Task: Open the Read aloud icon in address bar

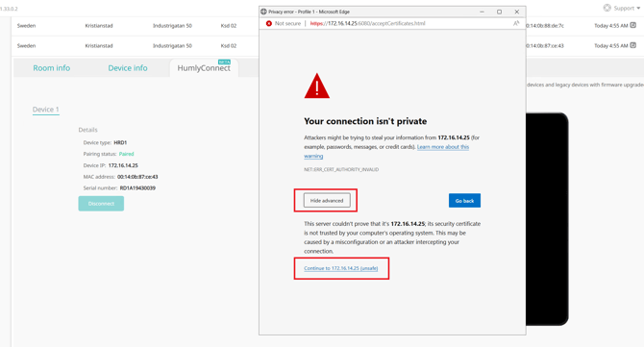Action: pyautogui.click(x=516, y=23)
